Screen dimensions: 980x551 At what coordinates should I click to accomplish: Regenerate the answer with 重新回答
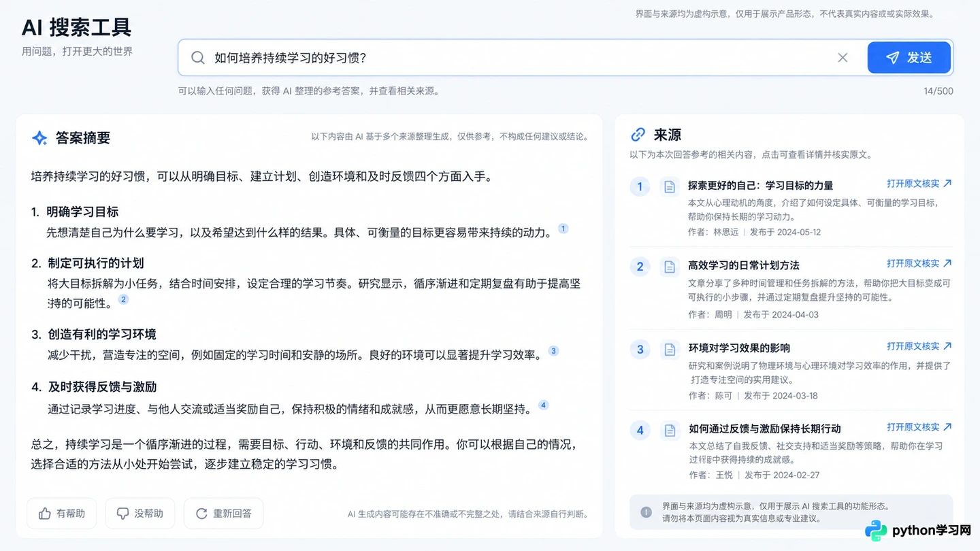coord(223,514)
